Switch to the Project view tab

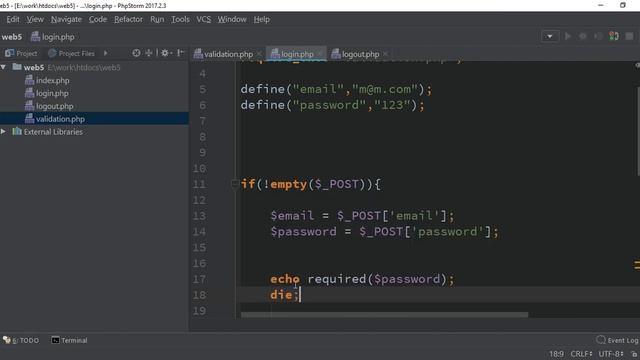tap(21, 53)
